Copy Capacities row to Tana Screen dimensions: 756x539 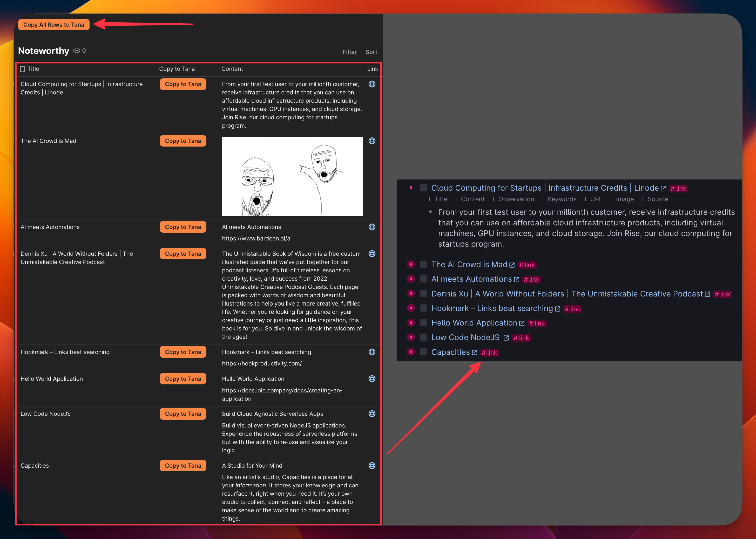[x=183, y=466]
